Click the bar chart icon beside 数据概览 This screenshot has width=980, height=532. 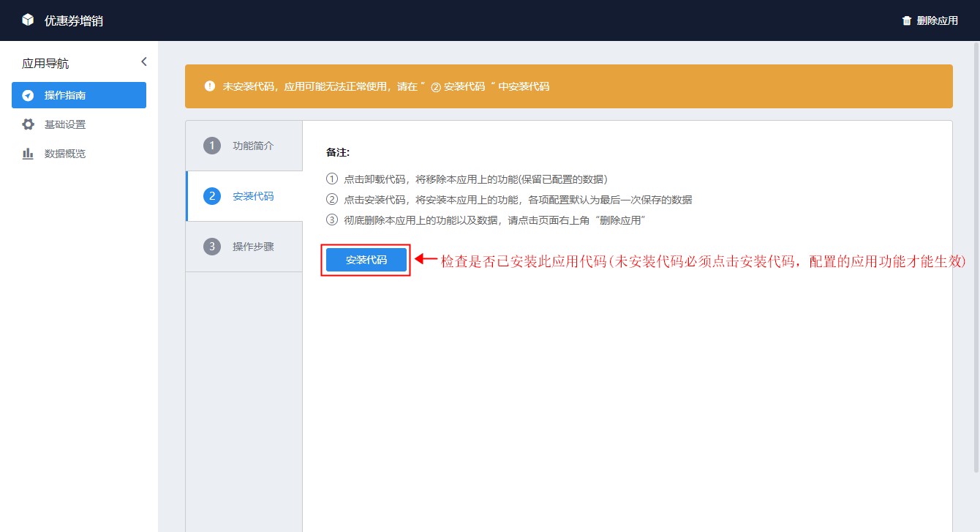point(28,154)
